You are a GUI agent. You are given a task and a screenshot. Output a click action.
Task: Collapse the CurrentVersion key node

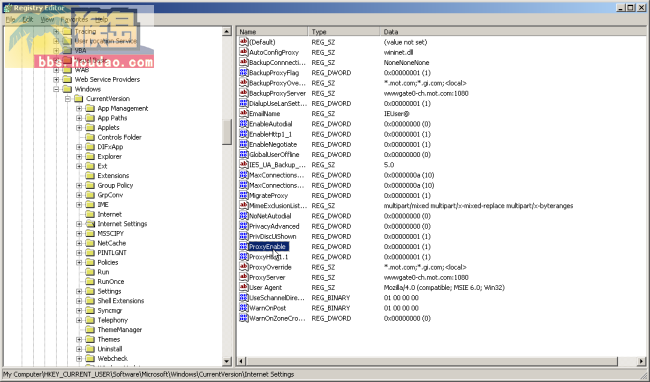68,99
